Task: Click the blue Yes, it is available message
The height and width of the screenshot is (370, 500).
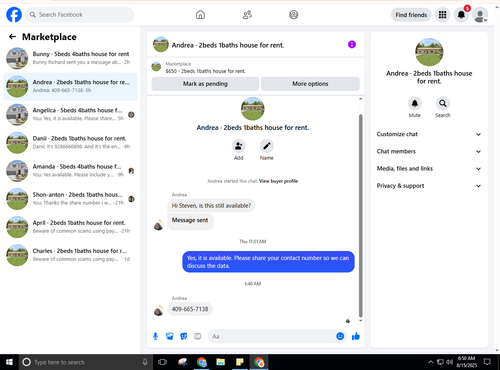Action: [268, 262]
